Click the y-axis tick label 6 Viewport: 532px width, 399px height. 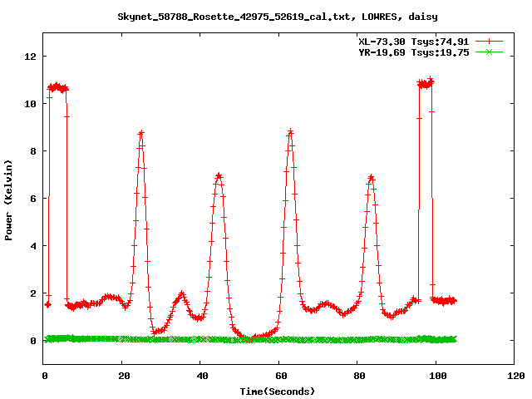point(33,199)
